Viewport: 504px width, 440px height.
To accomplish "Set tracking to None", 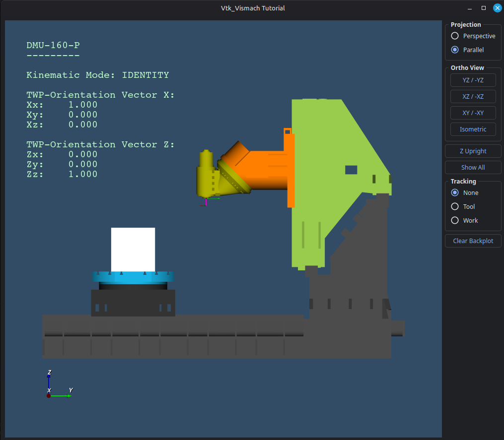I will [455, 193].
